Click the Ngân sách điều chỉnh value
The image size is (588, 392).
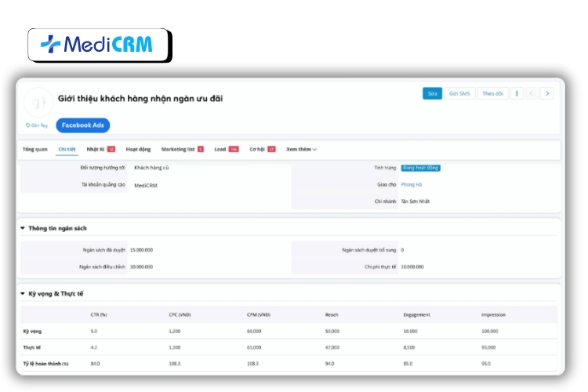point(141,267)
